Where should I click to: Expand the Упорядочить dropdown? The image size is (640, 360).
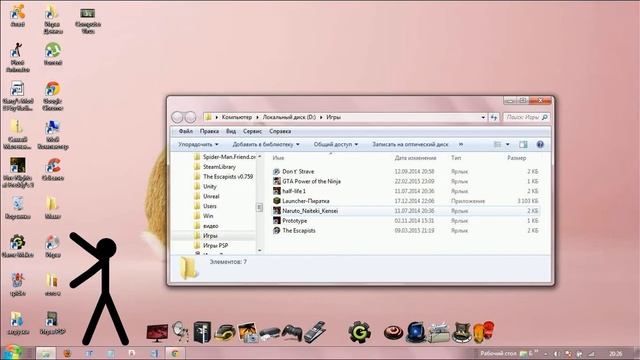pos(198,144)
